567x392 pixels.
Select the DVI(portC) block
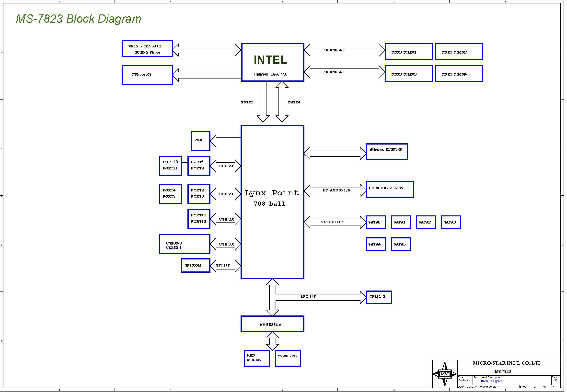pyautogui.click(x=147, y=75)
